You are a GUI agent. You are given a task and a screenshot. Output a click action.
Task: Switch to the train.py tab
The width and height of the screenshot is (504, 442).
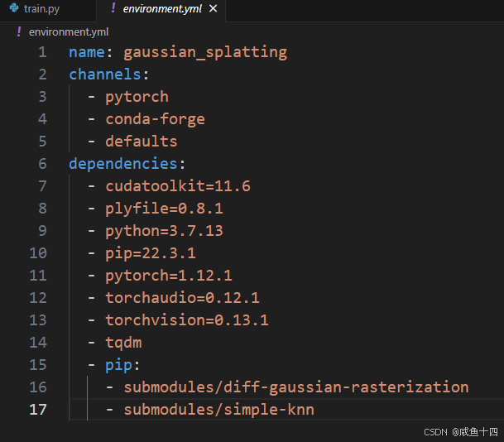[x=48, y=10]
